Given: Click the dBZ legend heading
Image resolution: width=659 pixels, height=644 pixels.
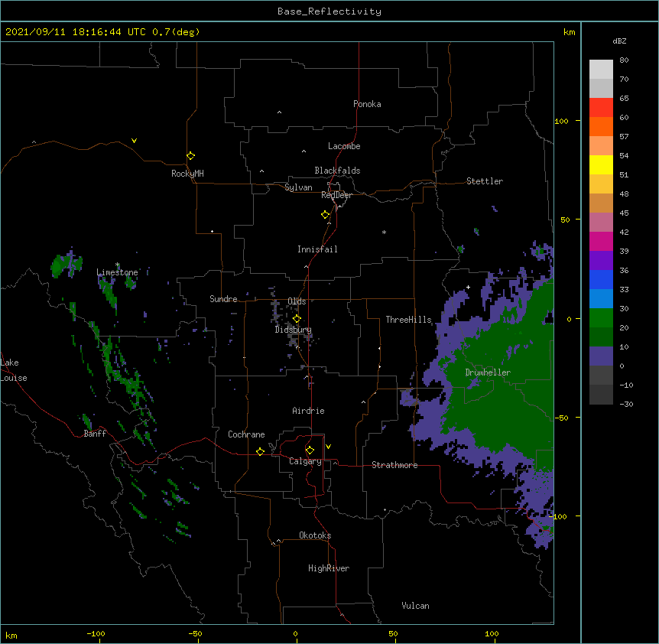Looking at the screenshot, I should click(x=619, y=41).
